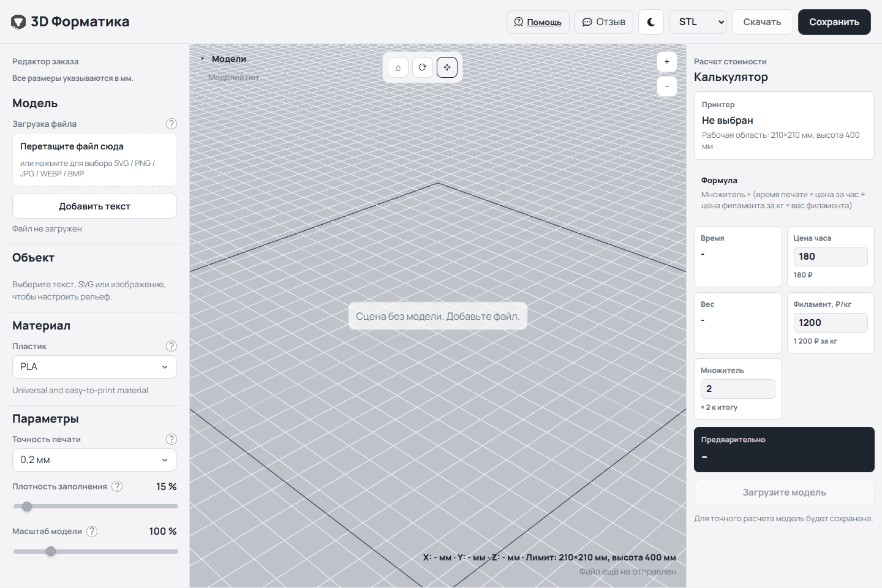Open help tooltip for Точность печати

point(171,439)
